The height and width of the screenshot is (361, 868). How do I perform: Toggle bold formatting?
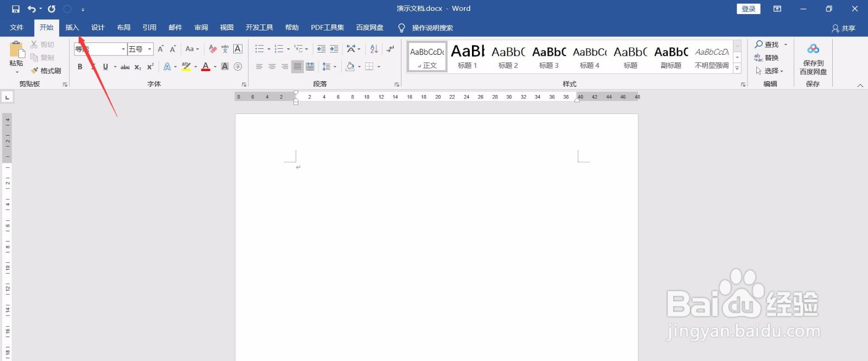80,67
